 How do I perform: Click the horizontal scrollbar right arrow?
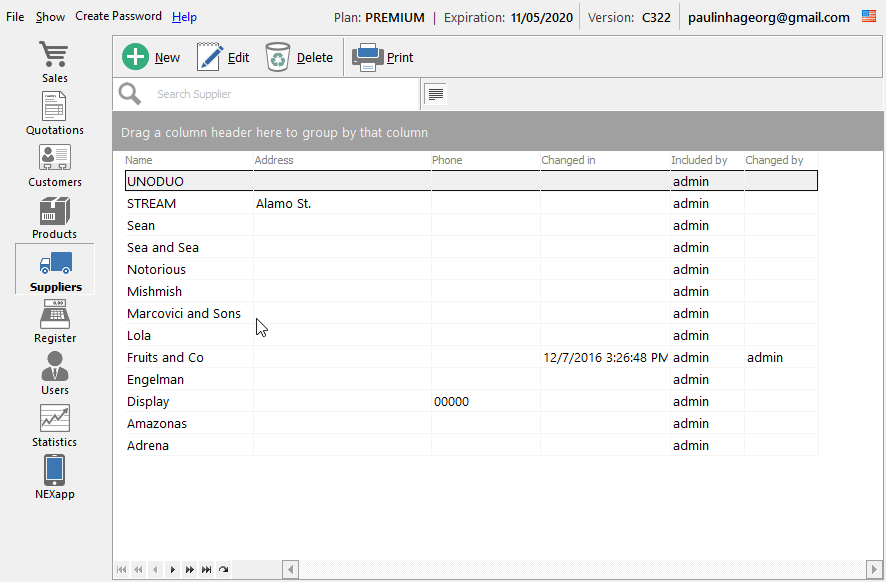[874, 569]
